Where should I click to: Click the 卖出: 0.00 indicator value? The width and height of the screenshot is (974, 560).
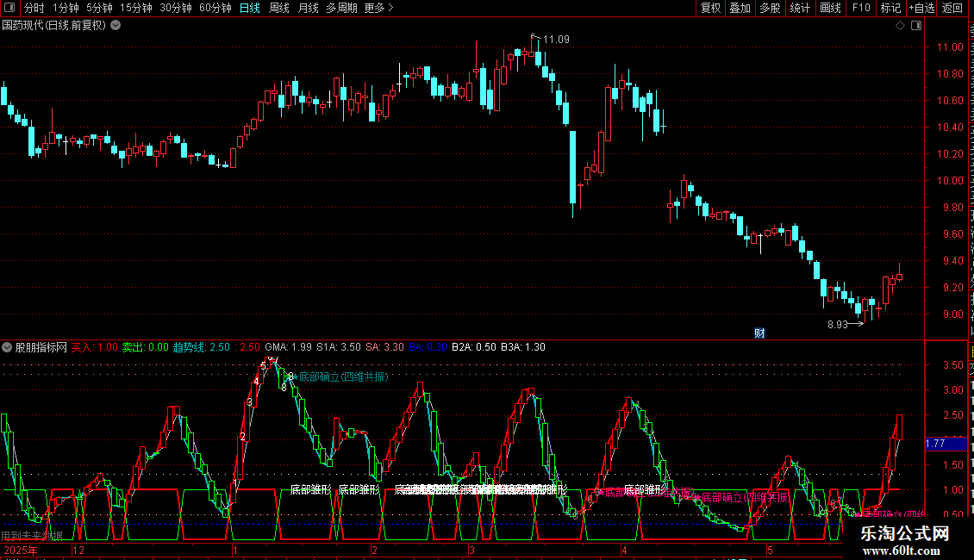click(x=146, y=347)
